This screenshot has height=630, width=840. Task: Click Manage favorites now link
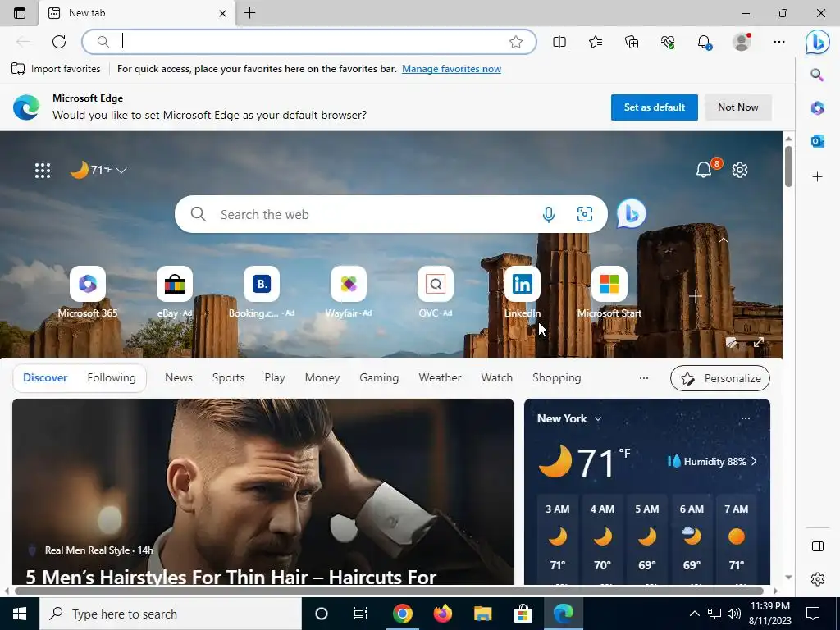pos(452,69)
